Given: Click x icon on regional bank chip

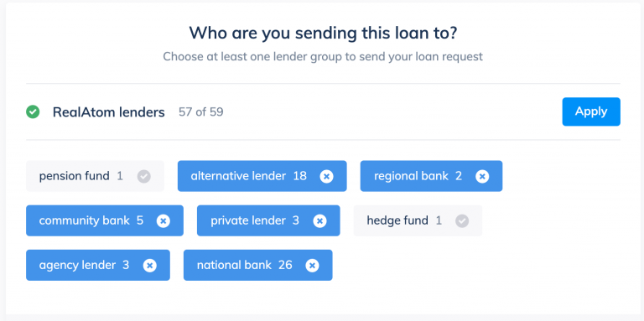Looking at the screenshot, I should 482,177.
